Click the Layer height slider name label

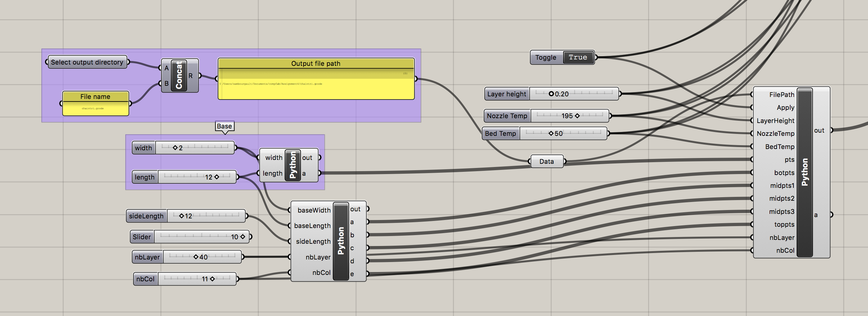(x=506, y=94)
